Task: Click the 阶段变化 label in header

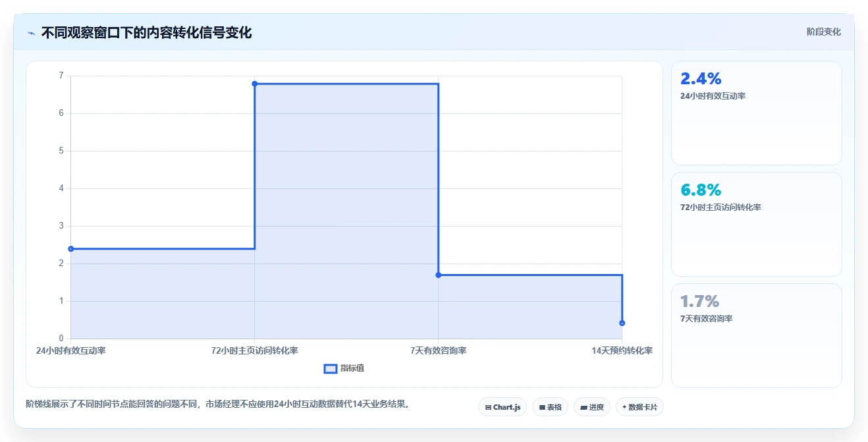Action: tap(823, 32)
